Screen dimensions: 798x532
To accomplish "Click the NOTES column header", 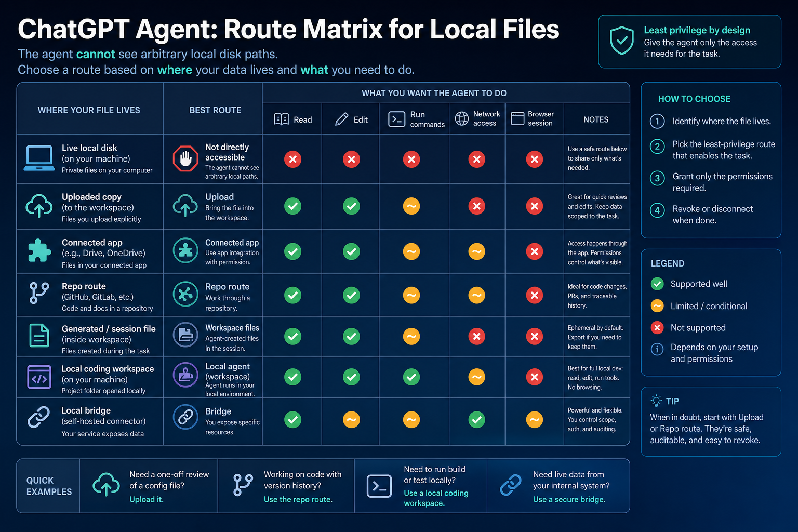I will click(x=596, y=119).
